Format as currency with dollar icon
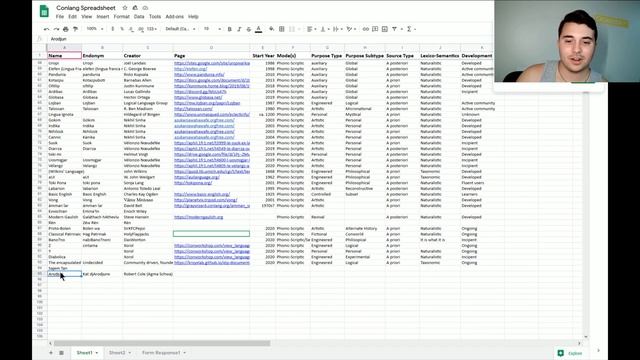This screenshot has height=360, width=640. pyautogui.click(x=113, y=29)
